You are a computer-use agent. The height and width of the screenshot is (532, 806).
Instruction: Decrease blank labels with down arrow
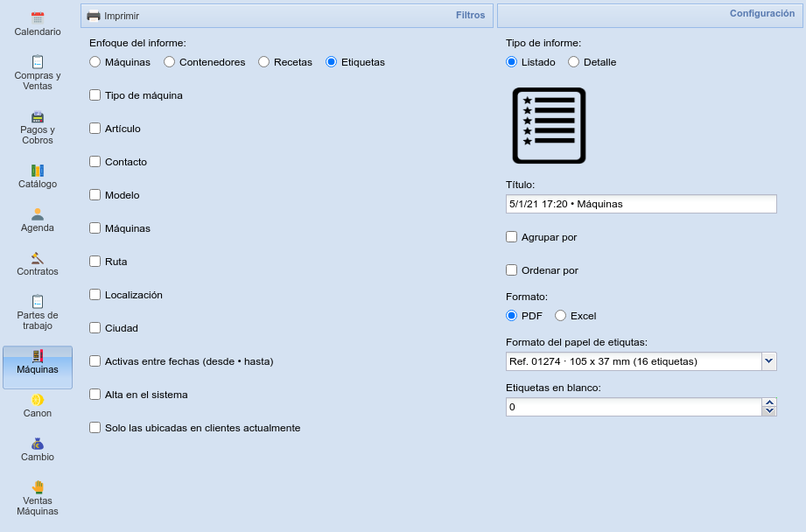click(x=769, y=411)
